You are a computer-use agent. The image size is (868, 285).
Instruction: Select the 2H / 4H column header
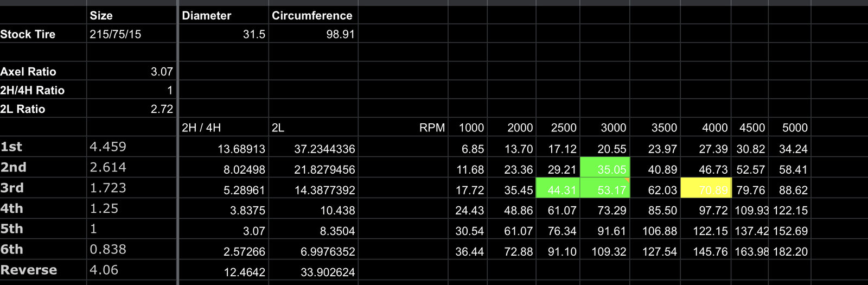tap(223, 128)
